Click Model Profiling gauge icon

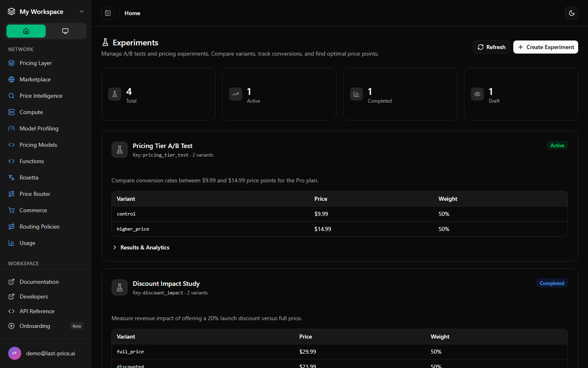point(11,128)
